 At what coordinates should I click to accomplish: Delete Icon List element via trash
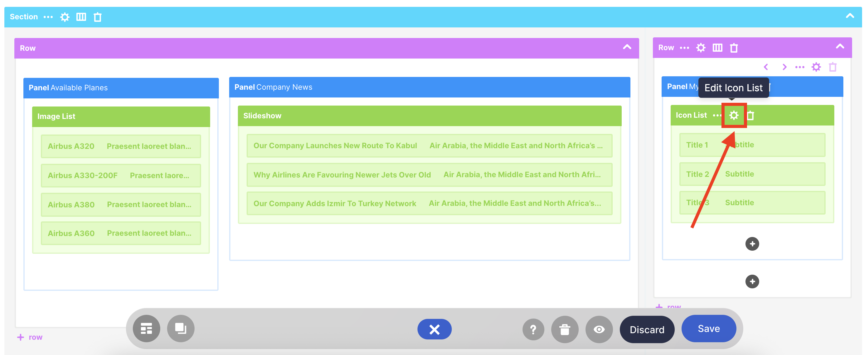click(x=750, y=116)
